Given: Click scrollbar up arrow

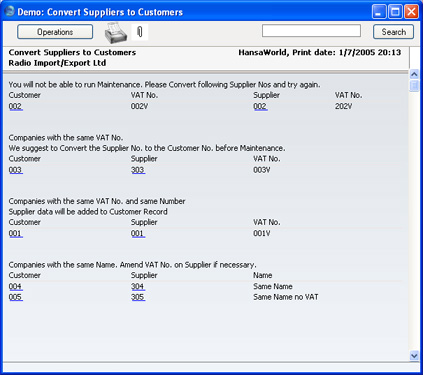Looking at the screenshot, I should click(414, 74).
